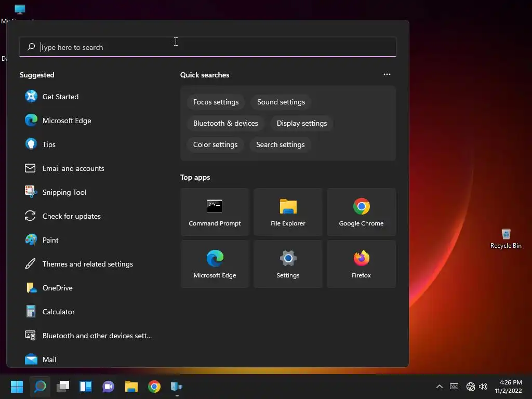This screenshot has width=532, height=399.
Task: Open the Chat taskbar icon
Action: [x=108, y=387]
